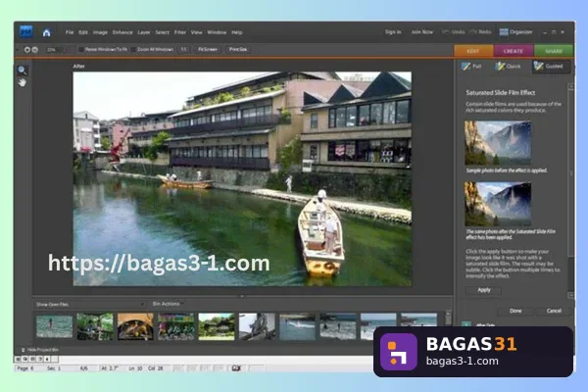The image size is (588, 392).
Task: Click the 'After' label above the canvas
Action: tap(78, 66)
